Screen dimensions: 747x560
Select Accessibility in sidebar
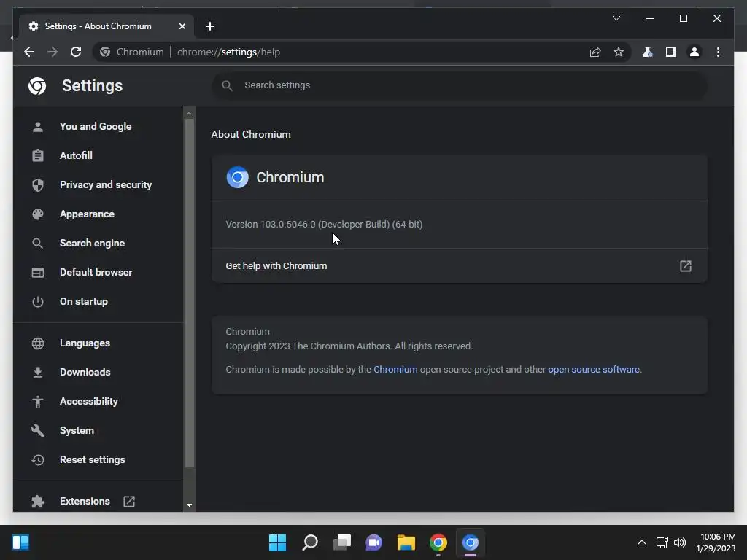(x=98, y=402)
